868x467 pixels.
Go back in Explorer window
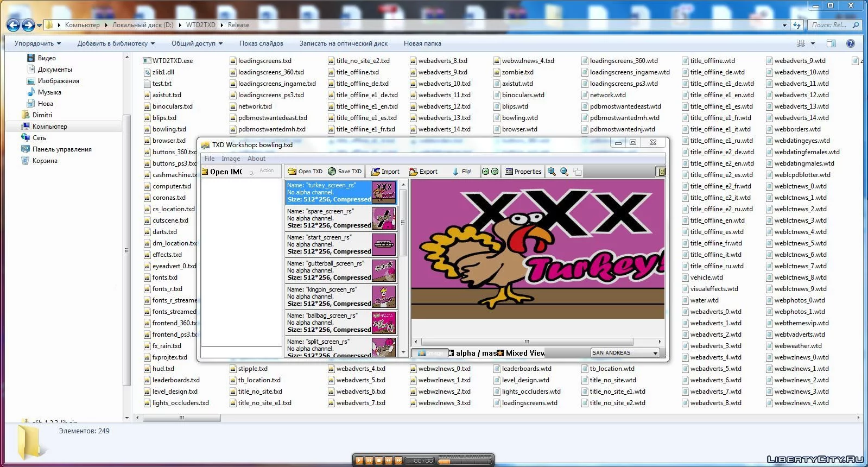tap(13, 24)
